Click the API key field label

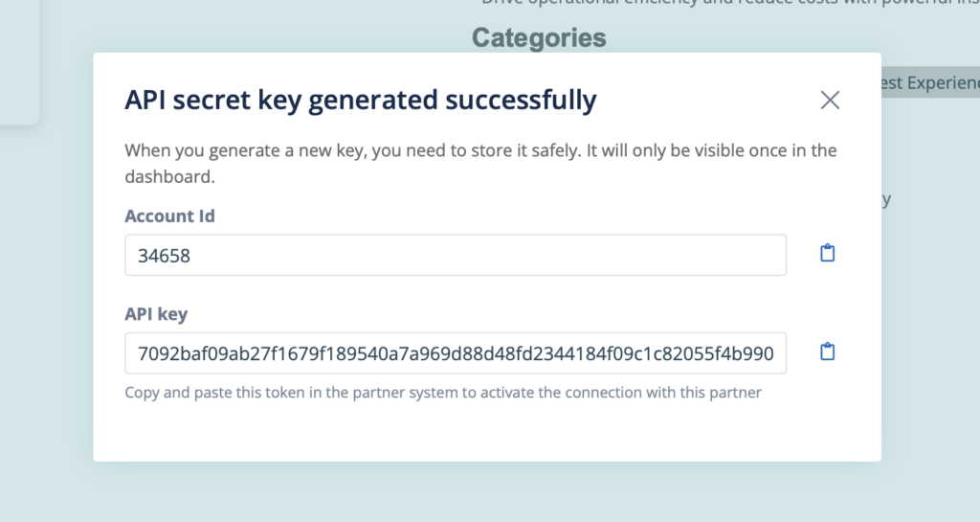pyautogui.click(x=156, y=314)
